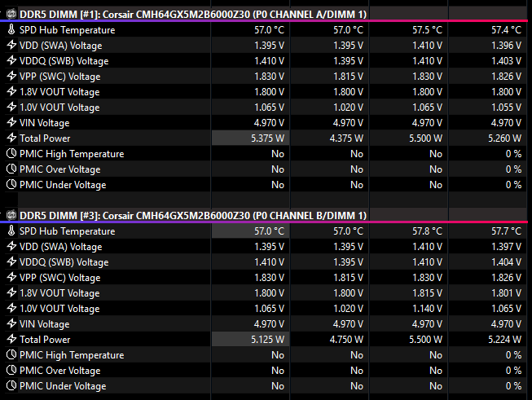Click the '57.7 °C' average temperature value
The width and height of the screenshot is (532, 400).
pyautogui.click(x=506, y=231)
